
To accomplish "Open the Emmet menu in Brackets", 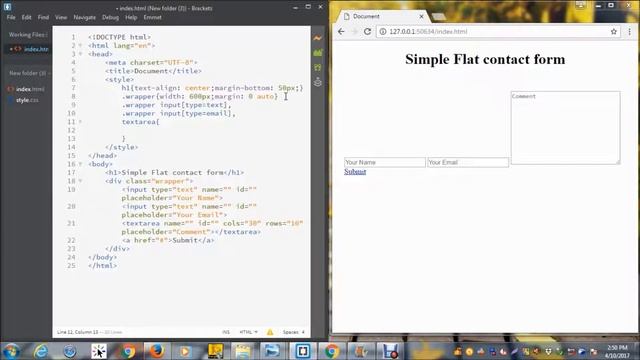I will coord(153,17).
